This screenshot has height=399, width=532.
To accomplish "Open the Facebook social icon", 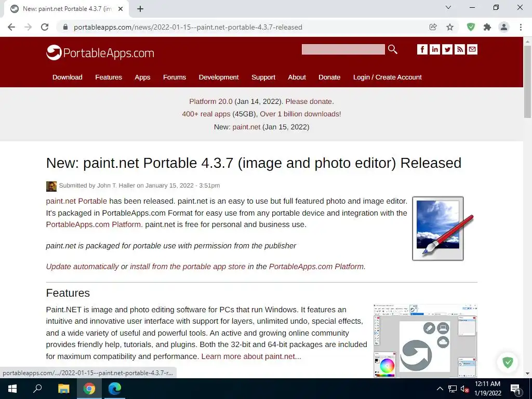I will click(422, 49).
